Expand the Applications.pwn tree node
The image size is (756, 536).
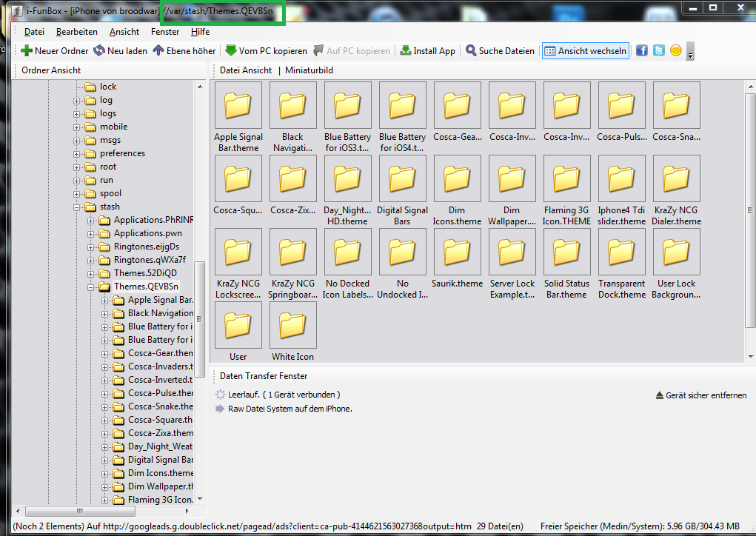90,234
